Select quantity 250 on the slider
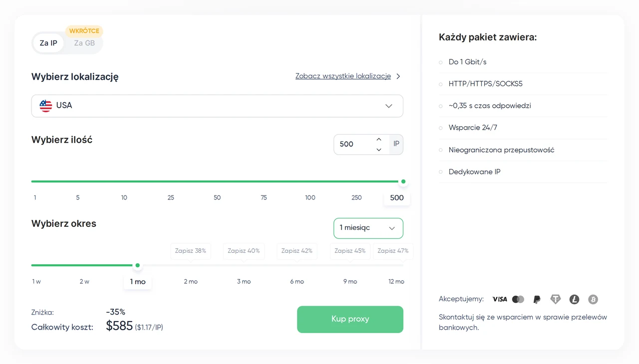The image size is (639, 364). (x=356, y=197)
